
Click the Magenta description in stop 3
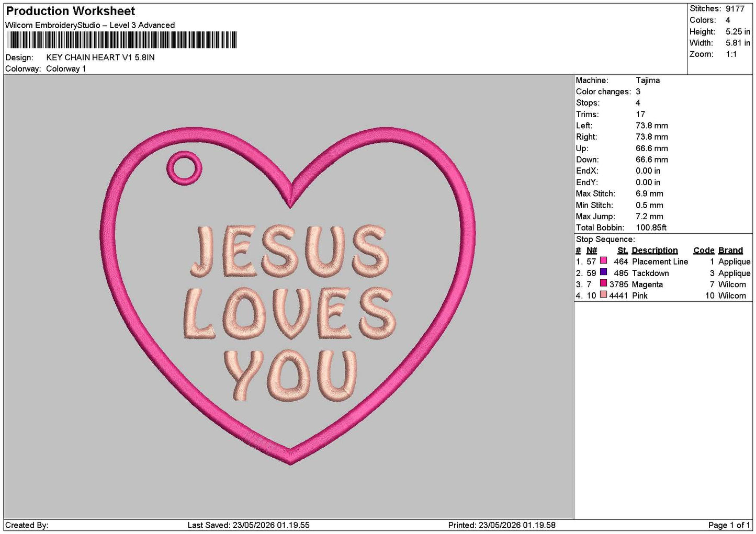point(647,285)
